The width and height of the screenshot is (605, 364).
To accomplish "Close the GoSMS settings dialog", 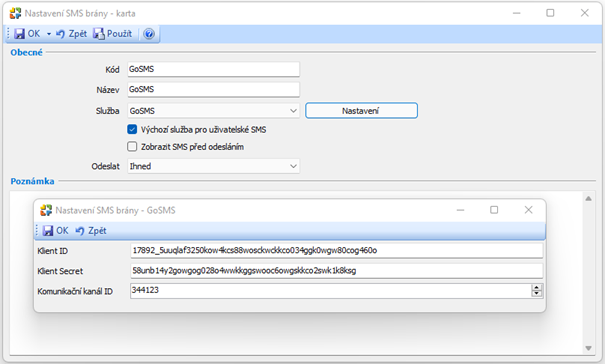I will [529, 210].
